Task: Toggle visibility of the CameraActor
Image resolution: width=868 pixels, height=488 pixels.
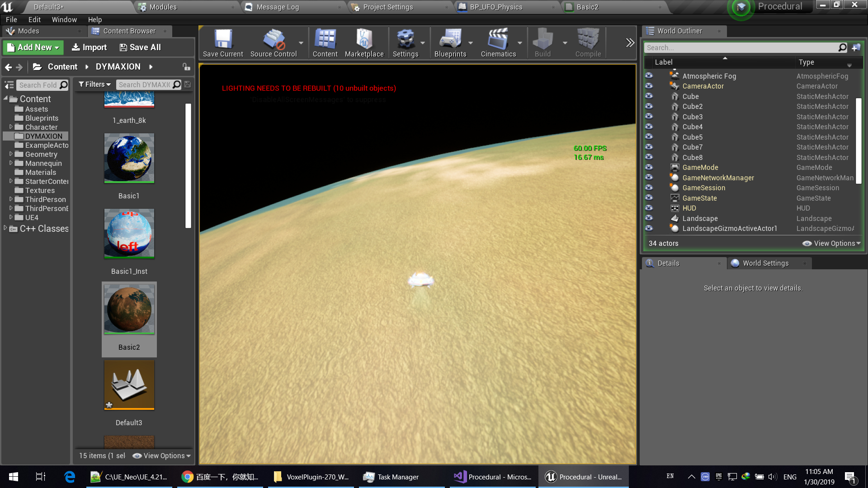Action: 649,86
